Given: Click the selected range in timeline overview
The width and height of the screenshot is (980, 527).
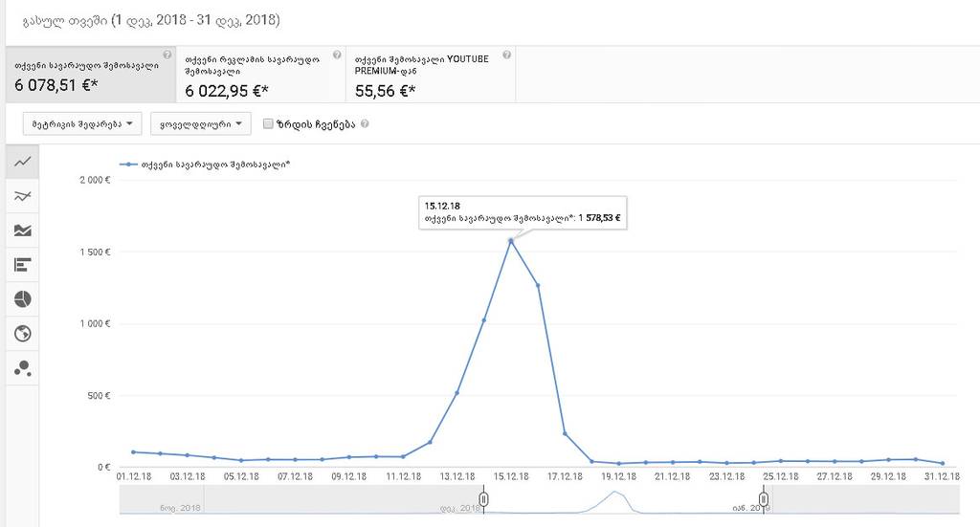Looking at the screenshot, I should 623,499.
